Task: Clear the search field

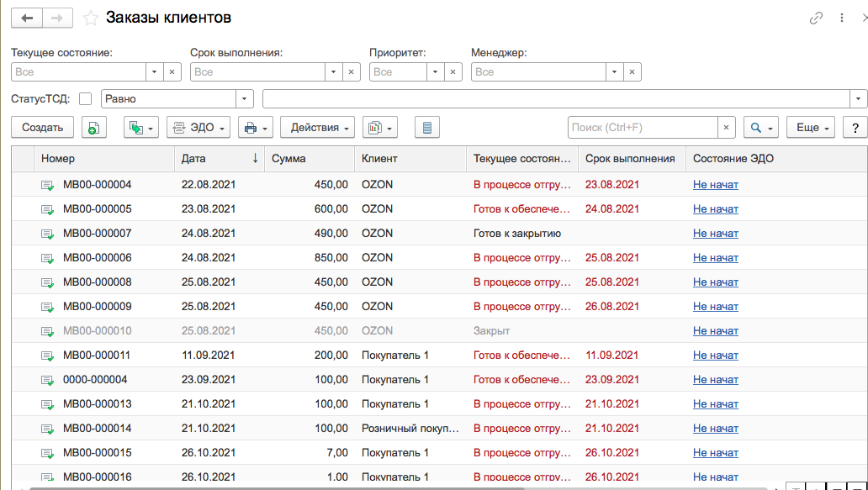Action: 727,127
